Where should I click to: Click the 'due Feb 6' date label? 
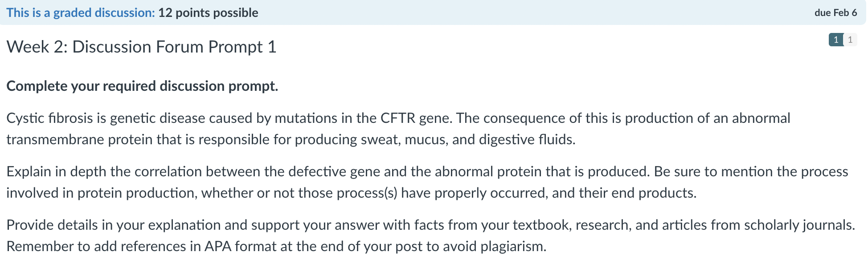point(835,12)
